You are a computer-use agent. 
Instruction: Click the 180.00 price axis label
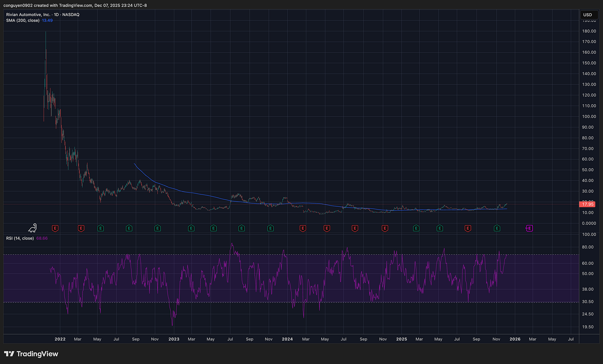pos(589,31)
